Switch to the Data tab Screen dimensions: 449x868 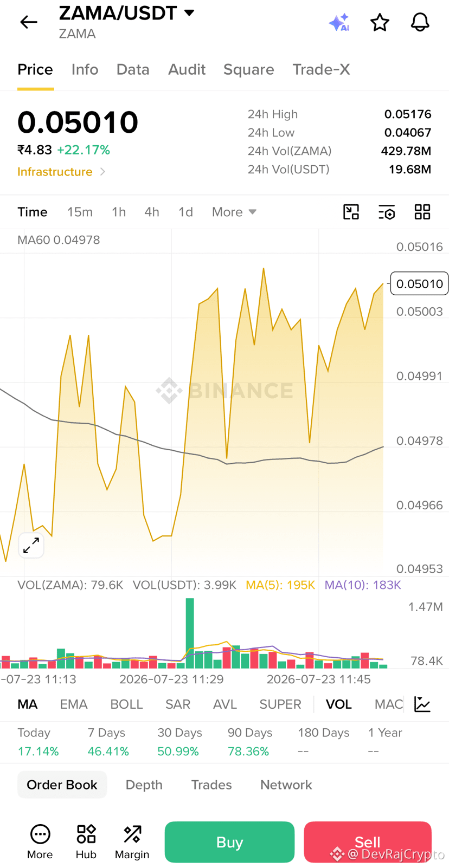(133, 69)
